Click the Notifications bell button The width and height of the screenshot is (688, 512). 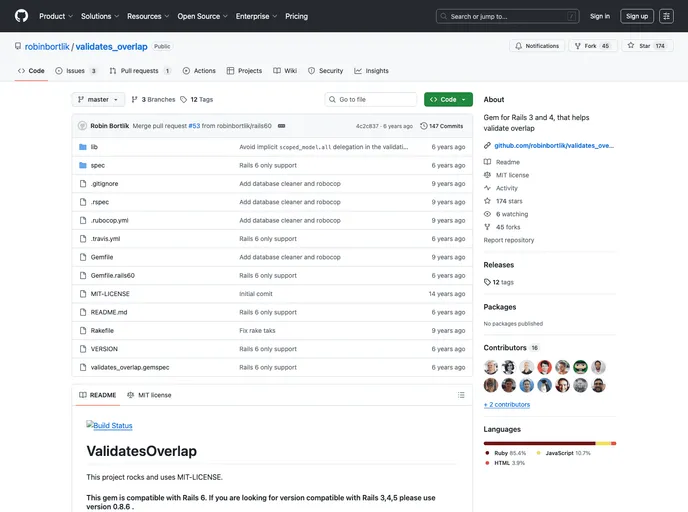pyautogui.click(x=537, y=46)
